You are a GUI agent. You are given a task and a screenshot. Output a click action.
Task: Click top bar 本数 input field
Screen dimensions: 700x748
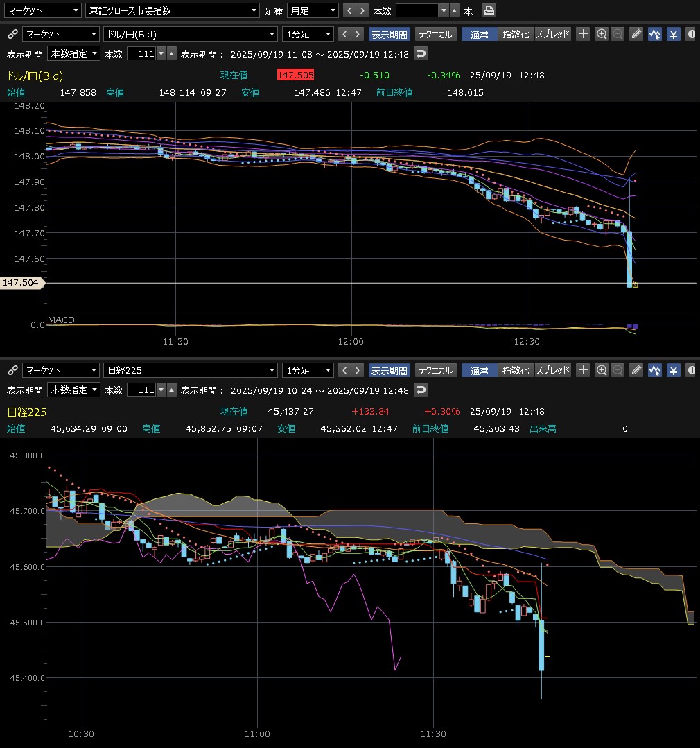pos(417,10)
